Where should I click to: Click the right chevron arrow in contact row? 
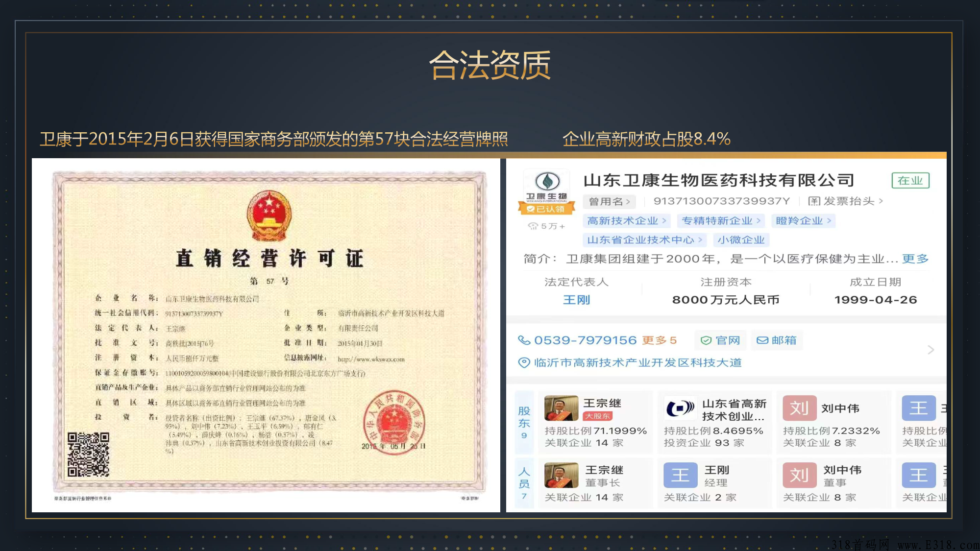(x=931, y=350)
